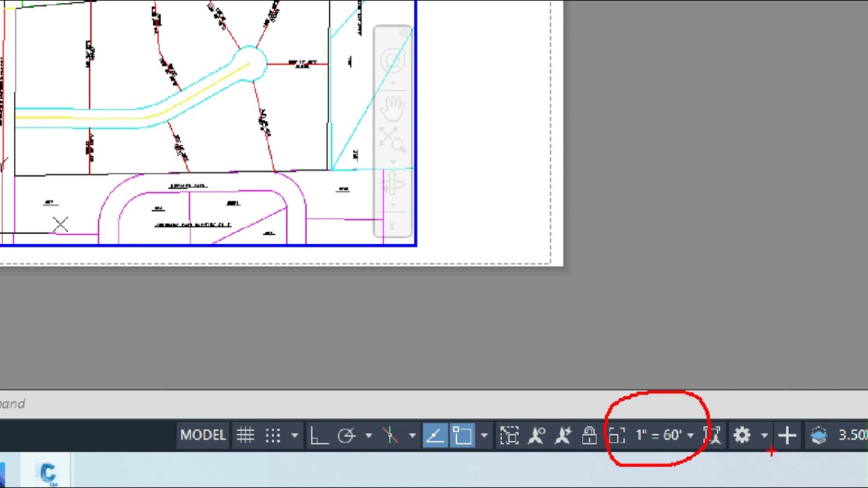The image size is (868, 488).
Task: Toggle auto-add annotation scales icon
Action: point(563,435)
